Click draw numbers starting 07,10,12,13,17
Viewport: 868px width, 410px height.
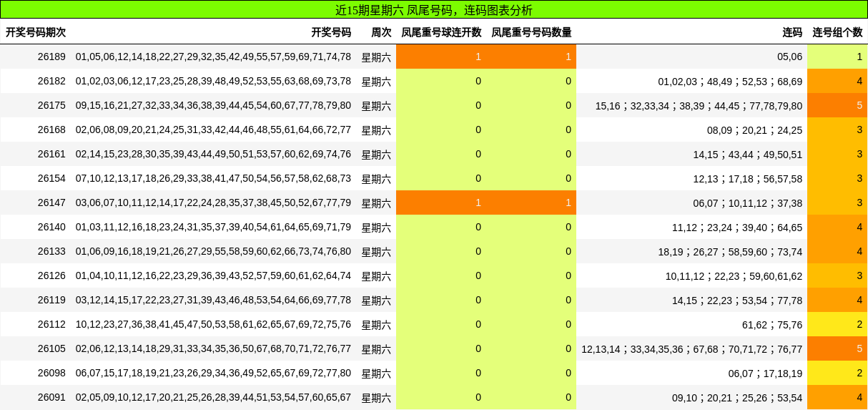pos(214,178)
